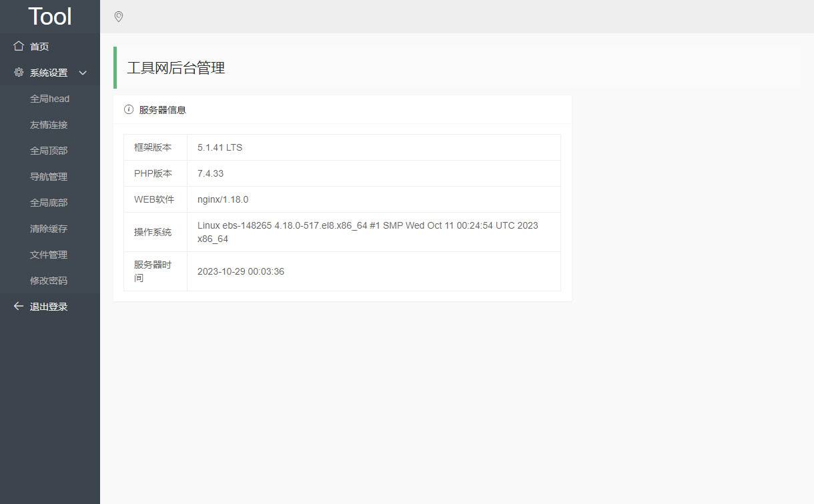Open the 全局head settings page
Screen dimensions: 814x504
pos(49,98)
